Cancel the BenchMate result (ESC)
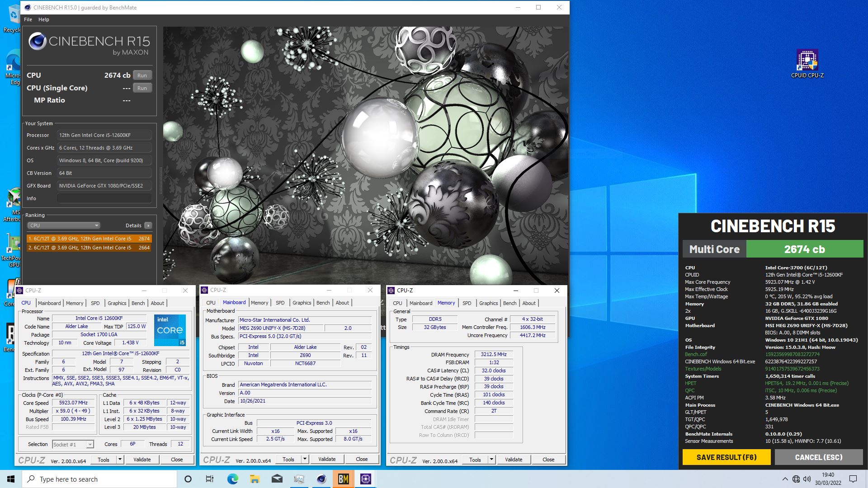Viewport: 868px width, 488px height. click(x=819, y=457)
